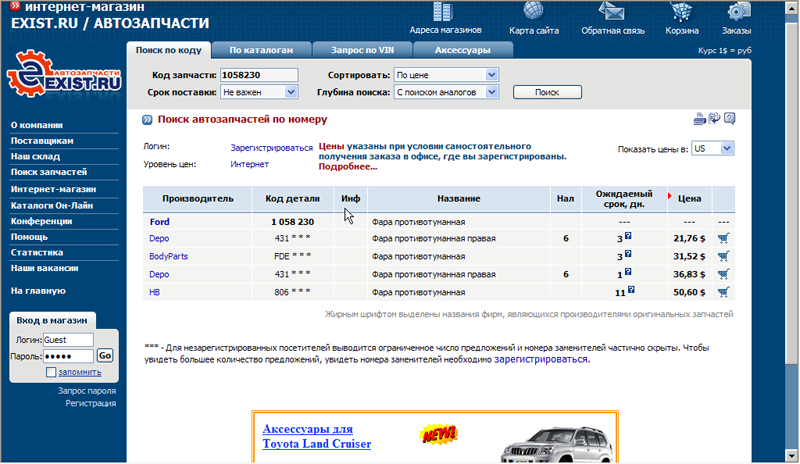Open Наши вакансии in the sidebar

(44, 268)
